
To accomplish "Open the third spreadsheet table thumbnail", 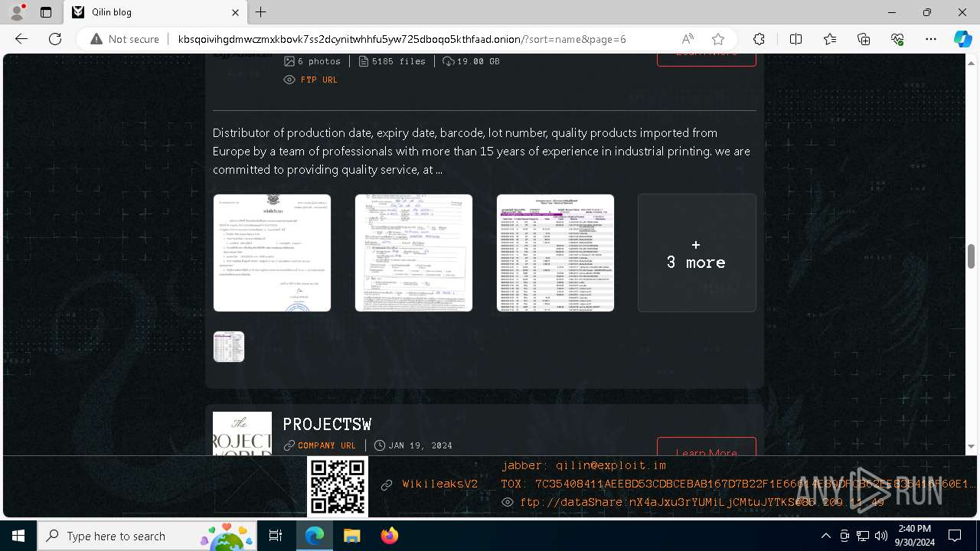I will [x=555, y=253].
